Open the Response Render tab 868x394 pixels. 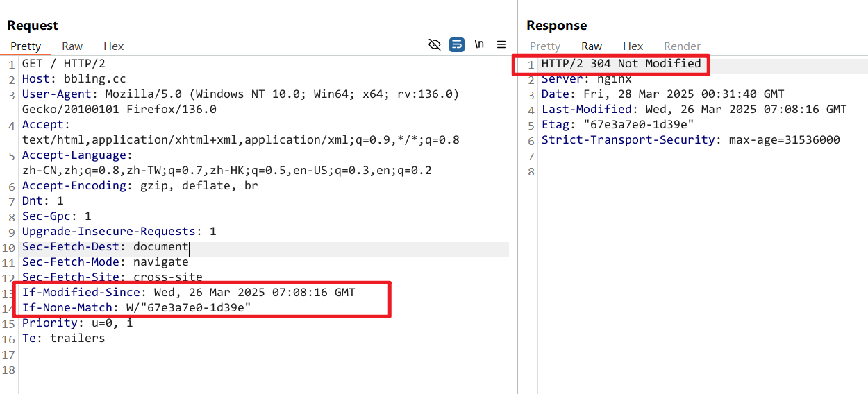click(682, 46)
